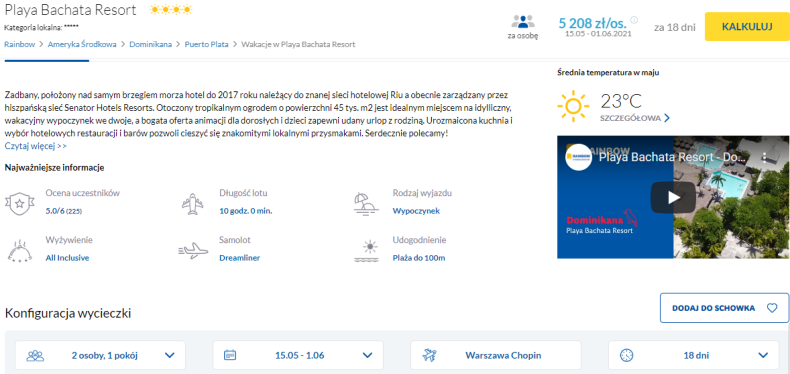Click the Średnia temperatura w maju label
Image resolution: width=790 pixels, height=374 pixels.
click(608, 73)
